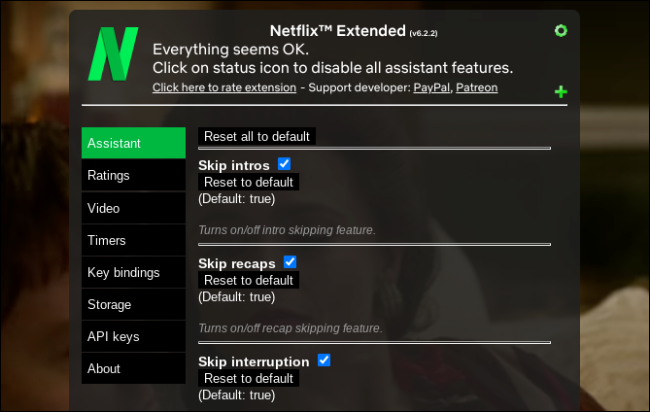This screenshot has height=412, width=650.
Task: Go to the Key bindings tab
Action: (x=133, y=272)
